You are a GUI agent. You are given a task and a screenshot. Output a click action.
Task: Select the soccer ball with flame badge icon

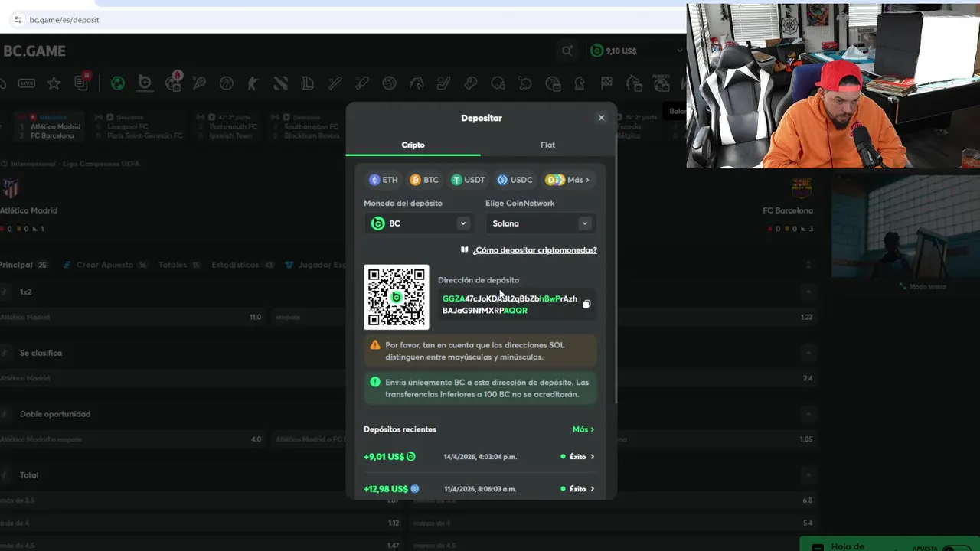click(x=173, y=82)
